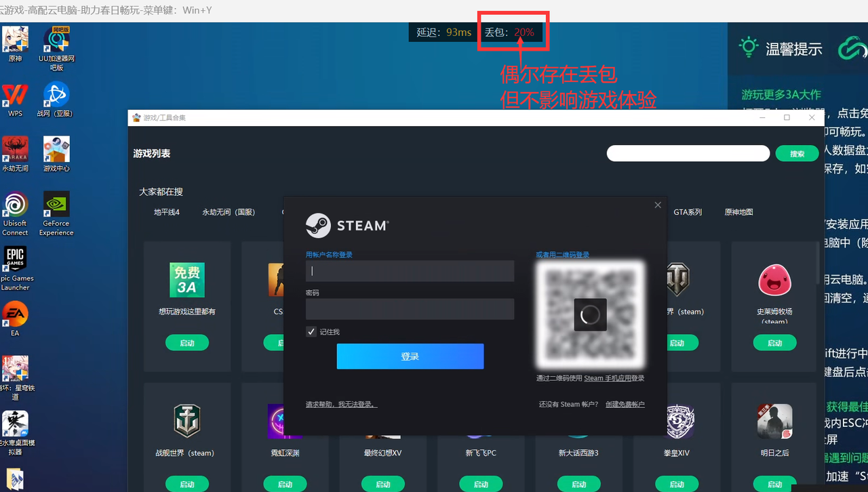Screen dimensions: 868x492
Task: Click the 明日之后 game icon
Action: click(774, 421)
